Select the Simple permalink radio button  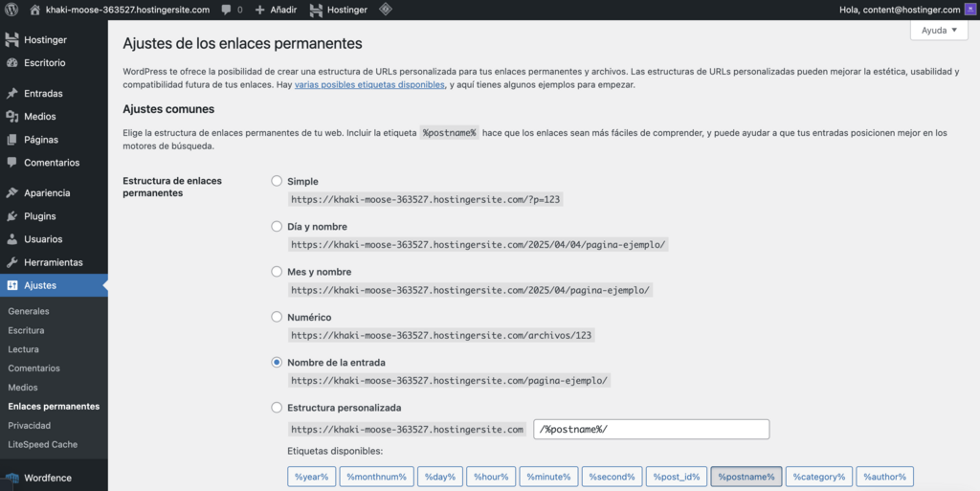pyautogui.click(x=277, y=181)
